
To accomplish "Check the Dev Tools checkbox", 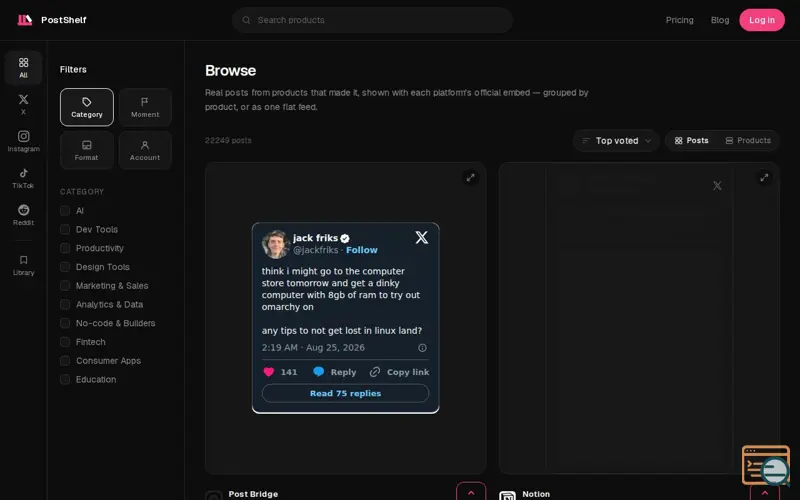I will pos(65,230).
